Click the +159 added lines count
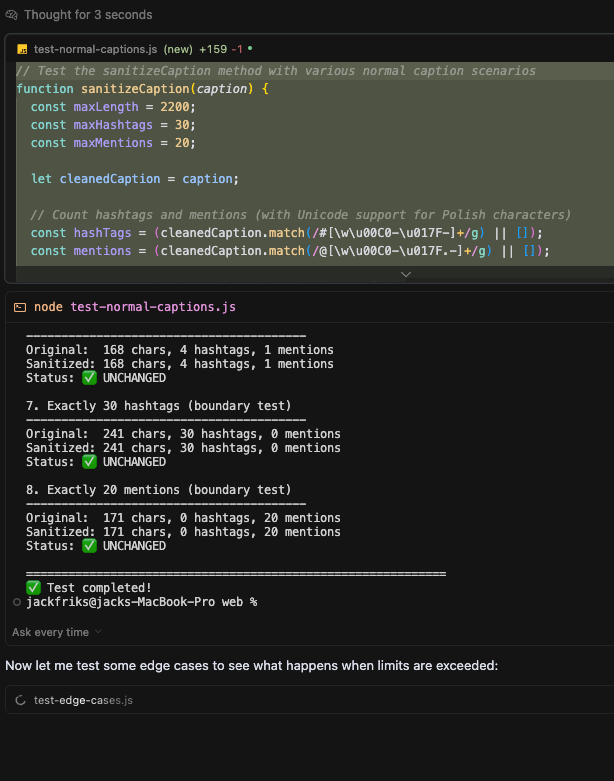Viewport: 614px width, 781px height. [213, 49]
